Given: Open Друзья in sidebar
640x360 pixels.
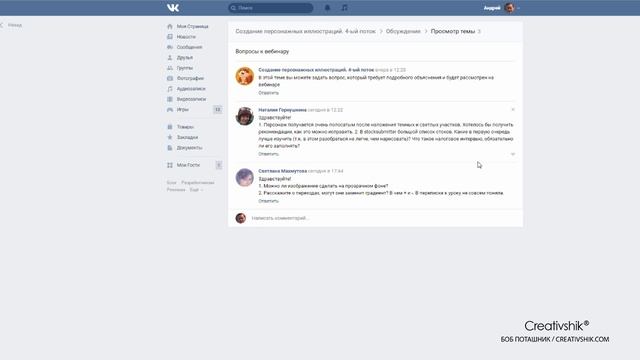Looking at the screenshot, I should (184, 58).
